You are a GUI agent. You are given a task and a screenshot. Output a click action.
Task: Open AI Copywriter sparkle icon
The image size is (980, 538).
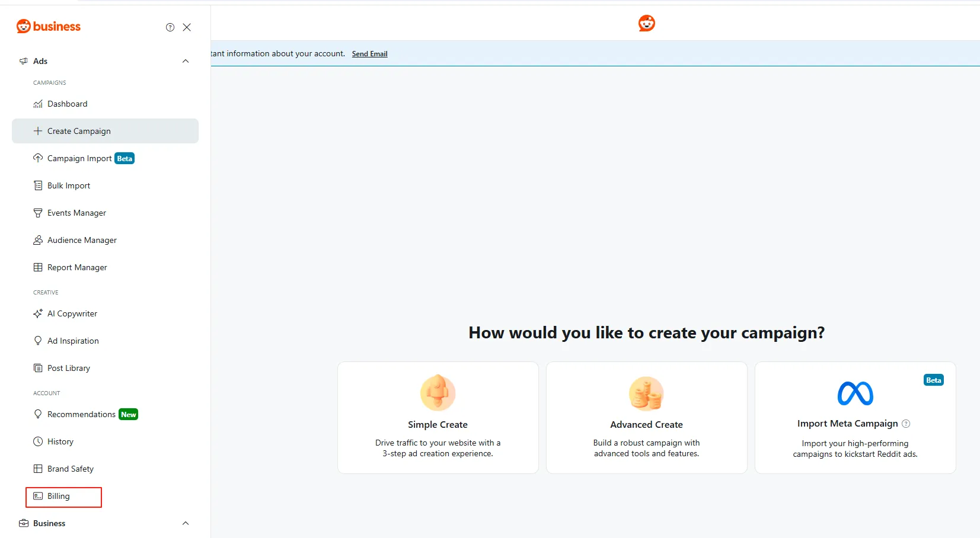tap(38, 313)
